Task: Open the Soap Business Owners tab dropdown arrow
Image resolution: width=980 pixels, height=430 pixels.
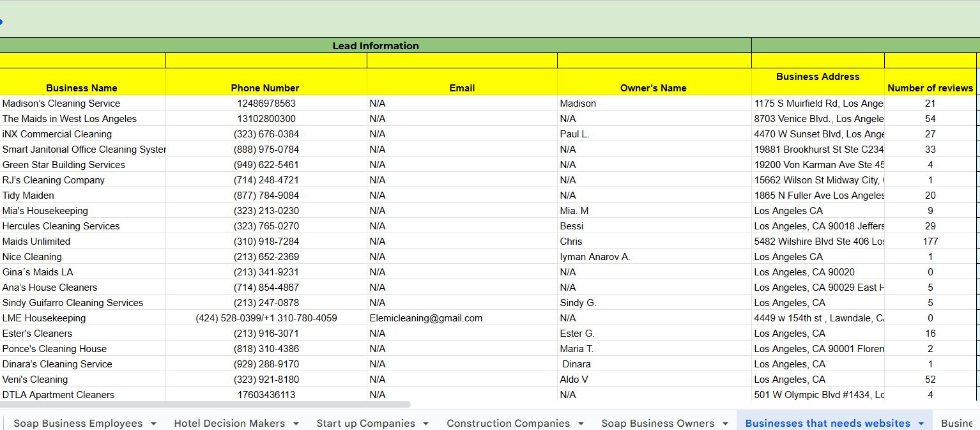Action: point(725,424)
